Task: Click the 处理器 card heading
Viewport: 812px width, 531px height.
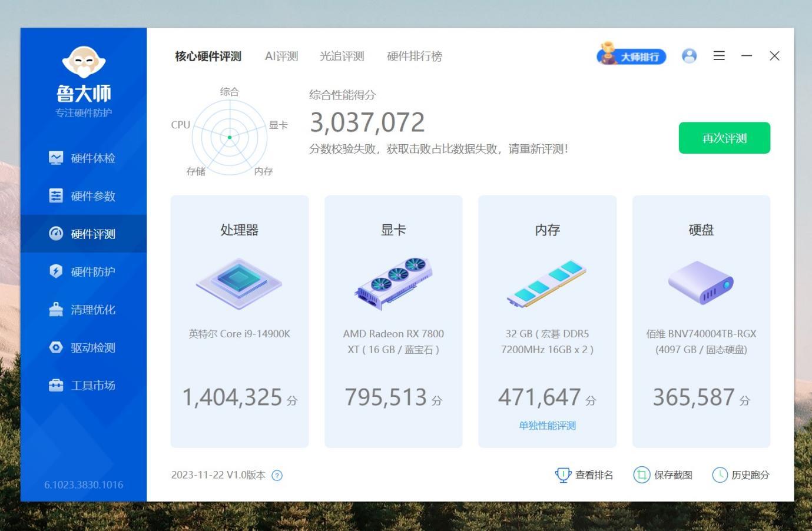Action: 240,230
